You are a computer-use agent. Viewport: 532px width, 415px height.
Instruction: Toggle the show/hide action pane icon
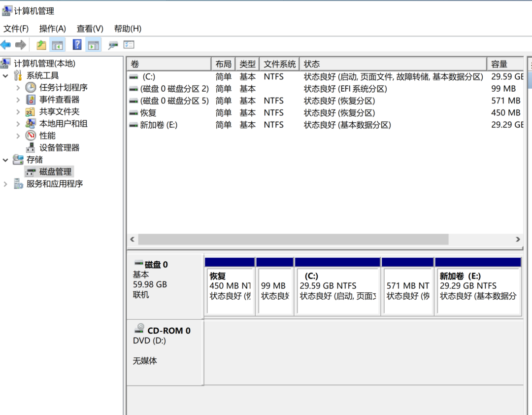[93, 44]
